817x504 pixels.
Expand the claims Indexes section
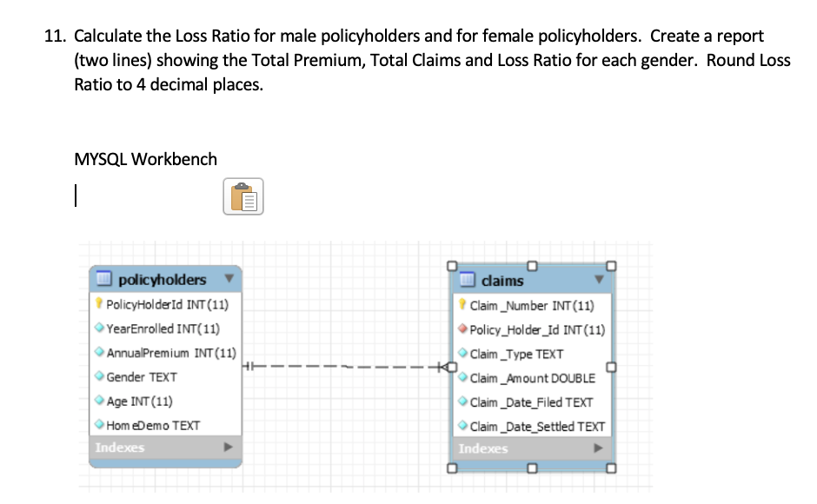(x=598, y=448)
